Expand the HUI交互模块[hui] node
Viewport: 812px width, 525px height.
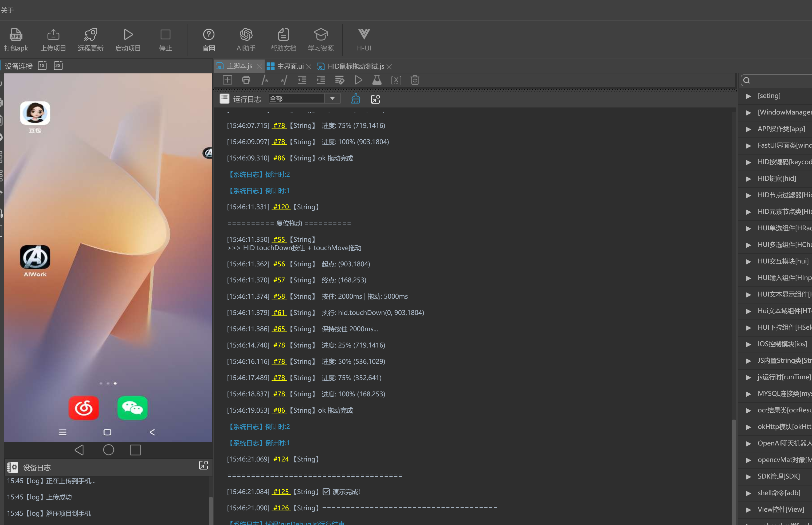click(x=748, y=262)
